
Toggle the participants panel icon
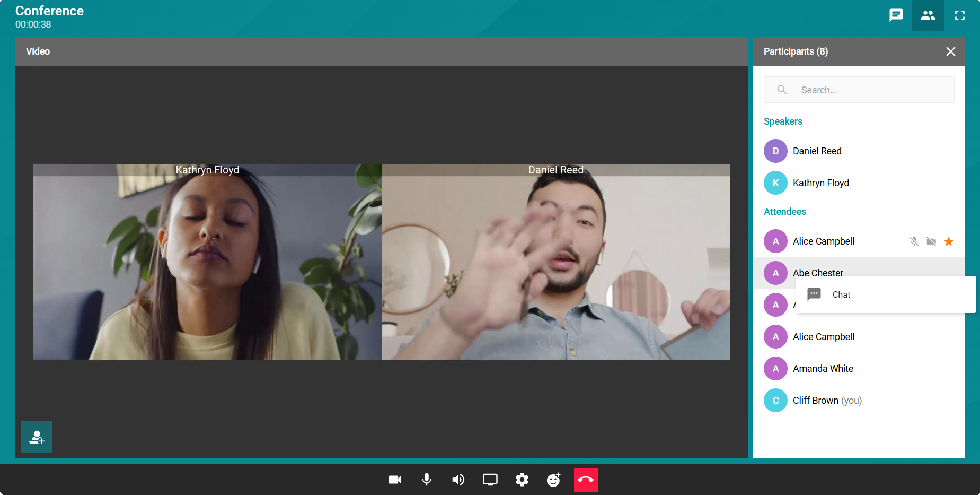928,15
